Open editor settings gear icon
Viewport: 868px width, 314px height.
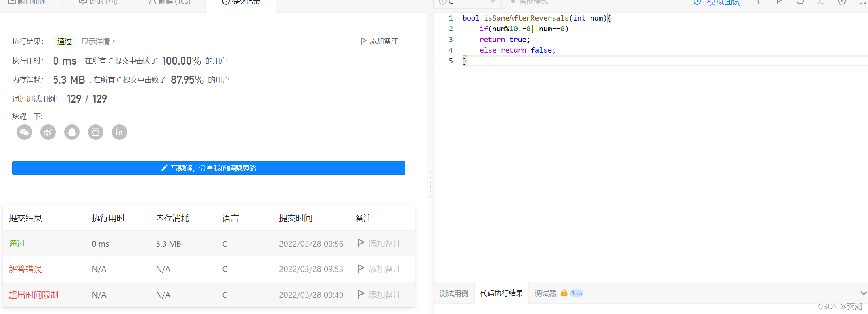841,2
